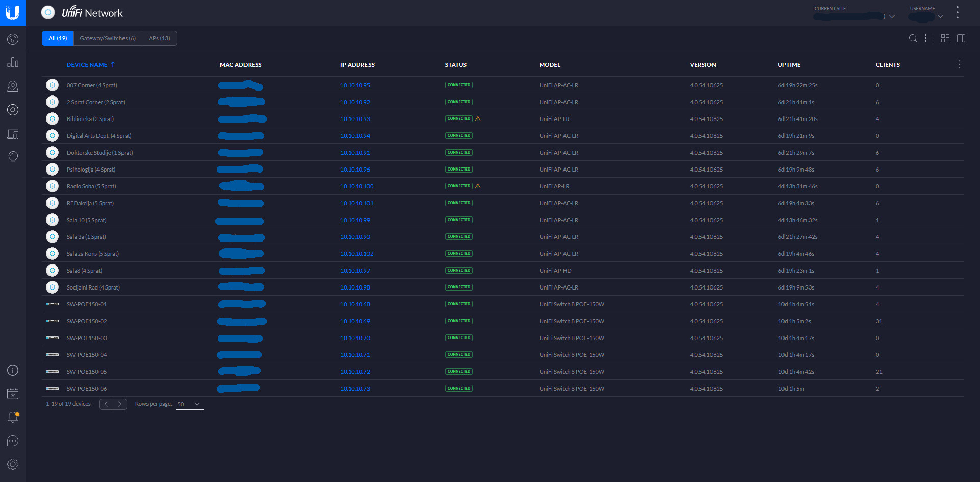The image size is (980, 482).
Task: Select device name Doktorske Studije (1 Sprat)
Action: 100,153
